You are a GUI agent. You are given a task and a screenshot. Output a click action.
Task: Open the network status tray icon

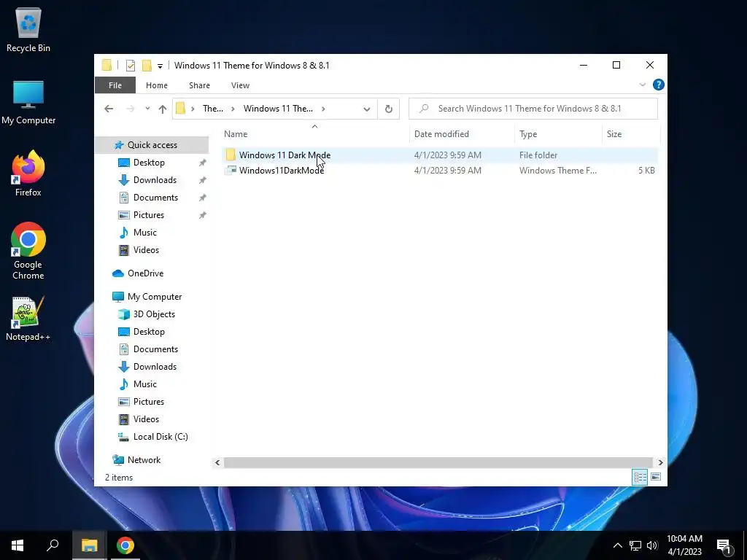click(x=635, y=545)
